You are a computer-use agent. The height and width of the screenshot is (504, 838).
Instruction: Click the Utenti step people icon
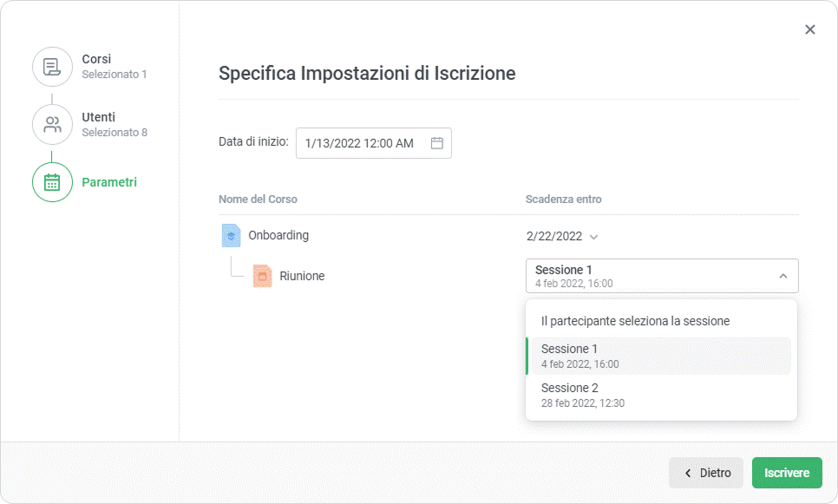(x=52, y=124)
